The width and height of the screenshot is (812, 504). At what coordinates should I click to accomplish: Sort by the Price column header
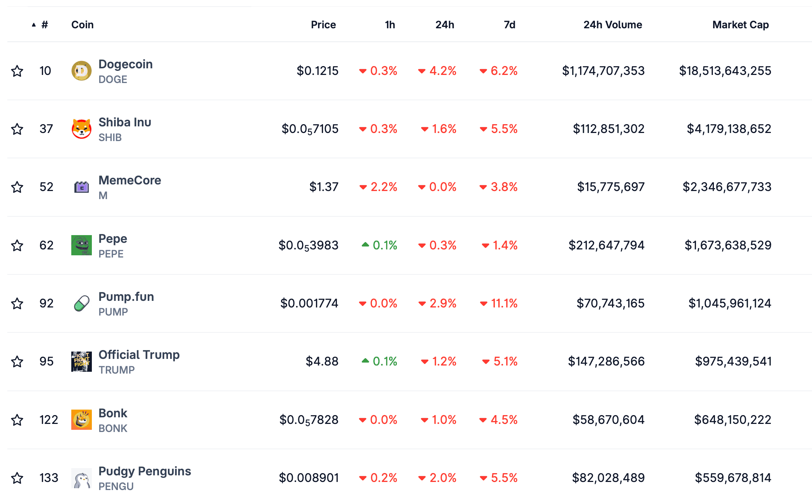point(323,25)
